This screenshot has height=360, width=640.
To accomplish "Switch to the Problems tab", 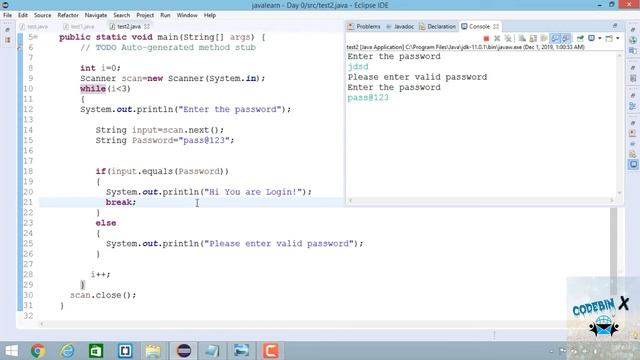I will coord(364,26).
